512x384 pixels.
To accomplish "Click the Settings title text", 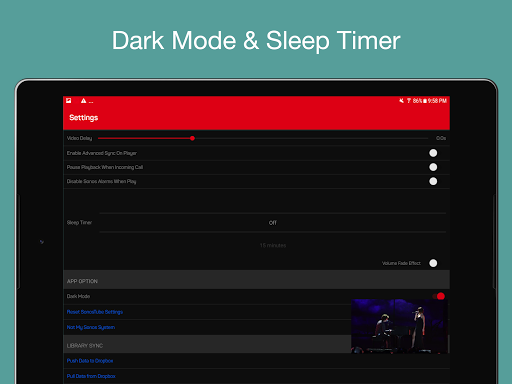I will (x=83, y=118).
